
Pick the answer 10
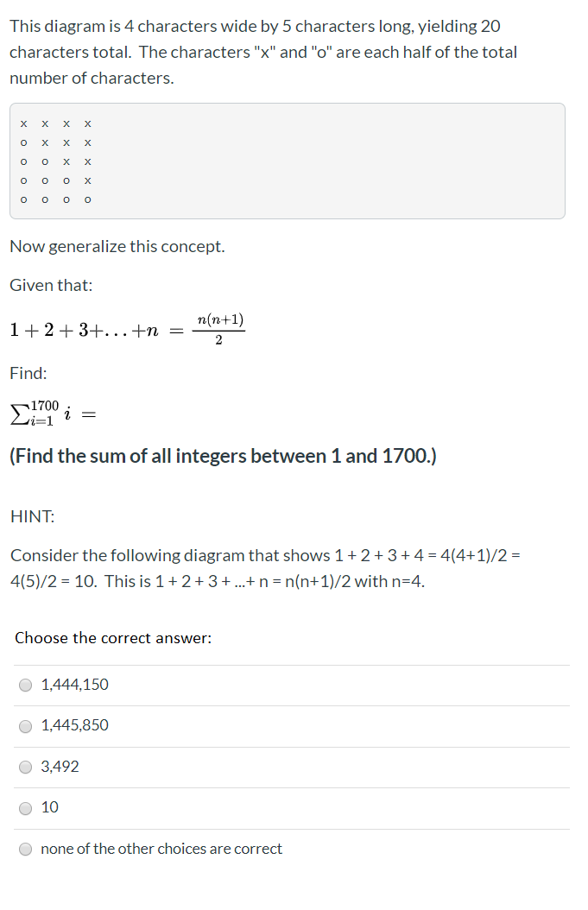click(x=50, y=808)
